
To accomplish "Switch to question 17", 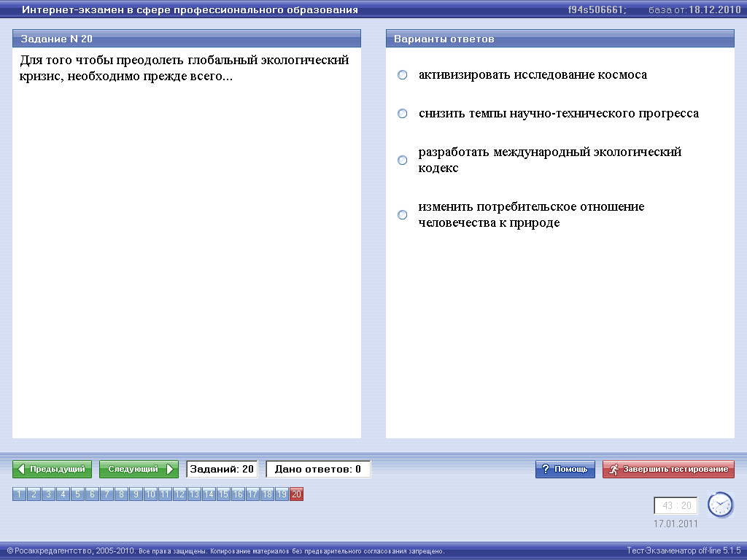I will click(x=252, y=494).
